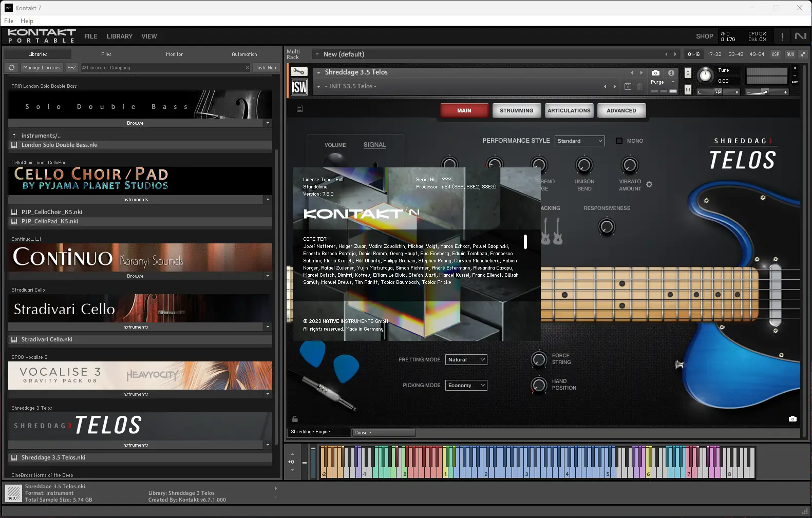Screen dimensions: 812x518
Task: Click the save snapshot icon
Action: point(628,86)
